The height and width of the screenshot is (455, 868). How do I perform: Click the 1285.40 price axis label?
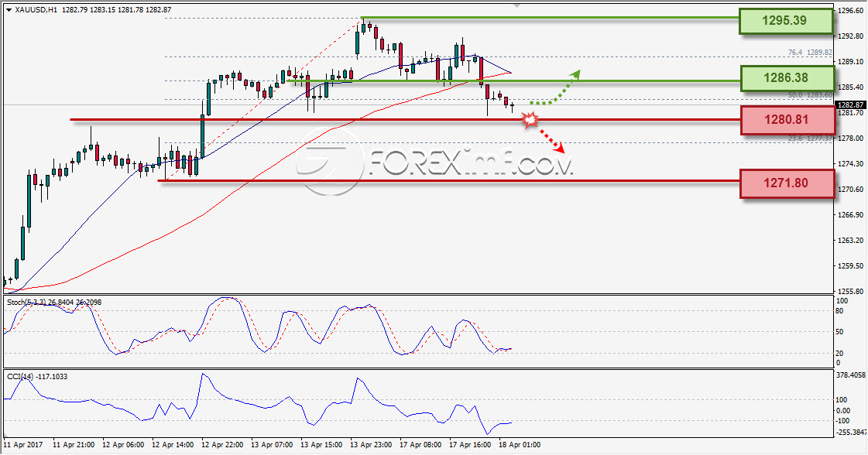click(851, 87)
